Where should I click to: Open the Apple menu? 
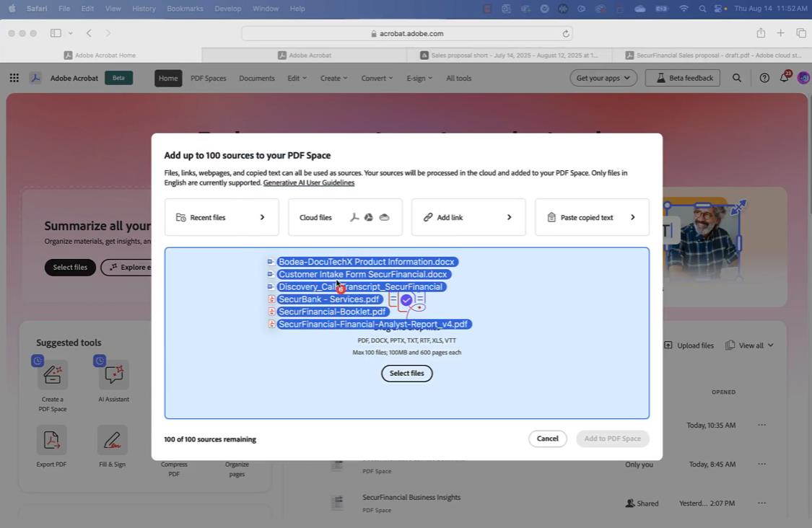[12, 8]
